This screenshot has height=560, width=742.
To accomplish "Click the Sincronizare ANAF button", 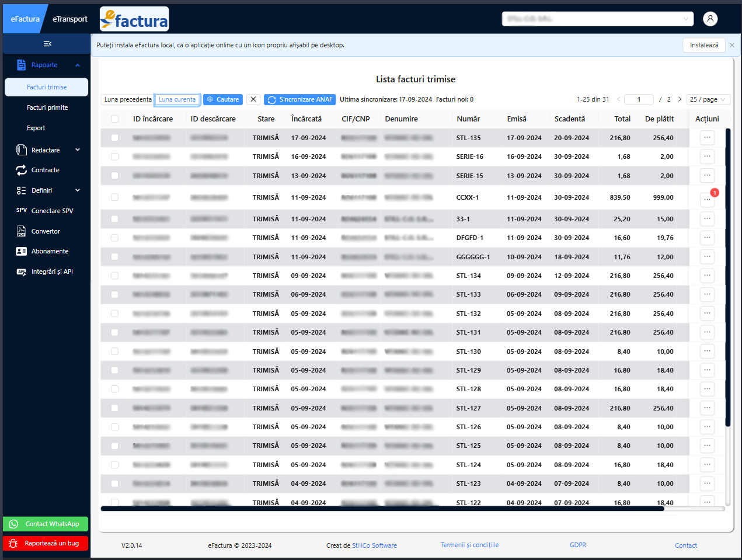I will click(x=299, y=99).
